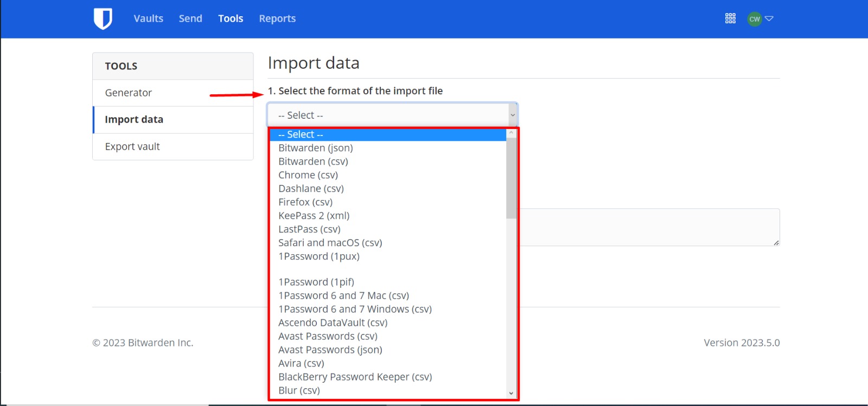The image size is (868, 406).
Task: Open the Send tab
Action: (190, 18)
